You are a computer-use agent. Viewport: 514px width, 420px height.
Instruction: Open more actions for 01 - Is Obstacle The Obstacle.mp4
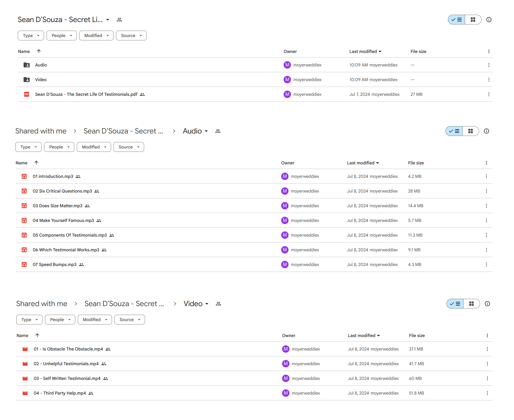point(487,349)
